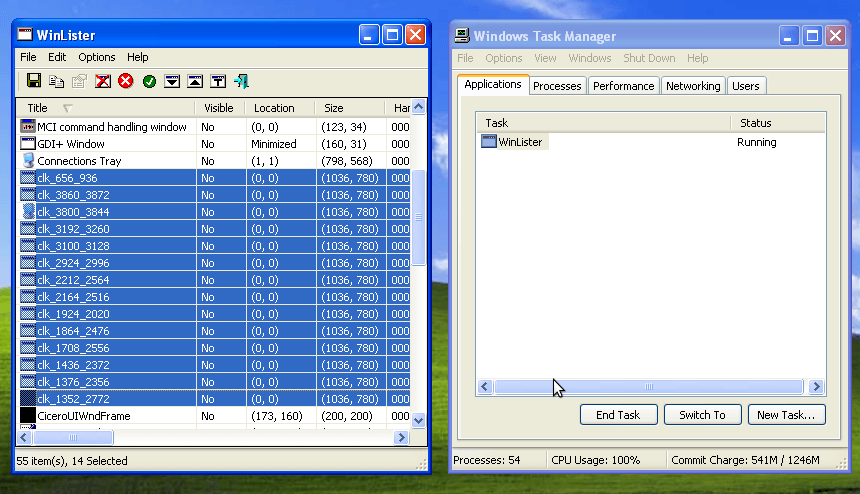Open the Edit menu in WinLister
Image resolution: width=860 pixels, height=494 pixels.
point(56,57)
